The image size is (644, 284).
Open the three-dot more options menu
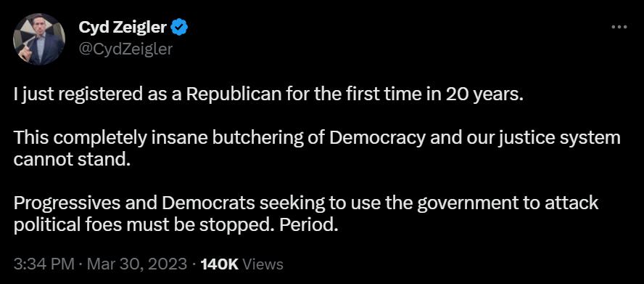point(619,27)
